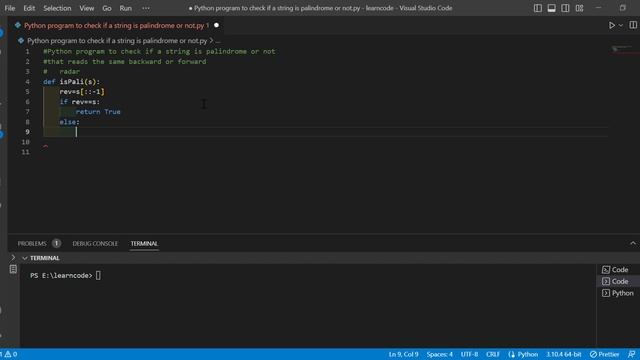Viewport: 640px width, 360px height.
Task: Run Python file with play button
Action: coord(611,25)
